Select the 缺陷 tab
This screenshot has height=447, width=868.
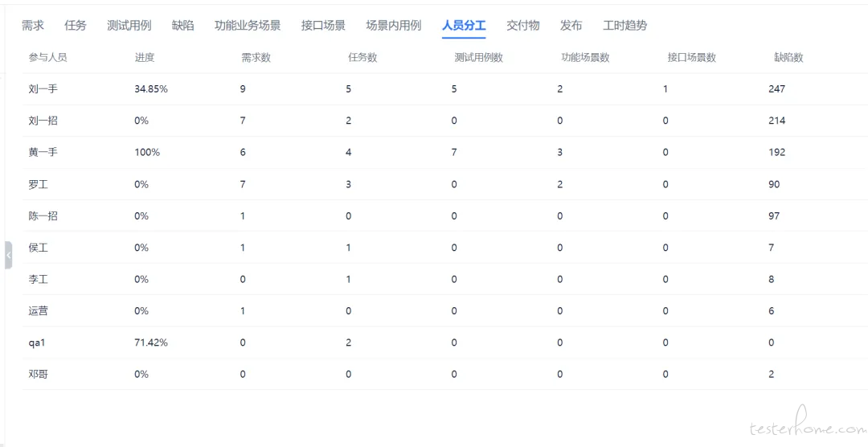pos(182,26)
